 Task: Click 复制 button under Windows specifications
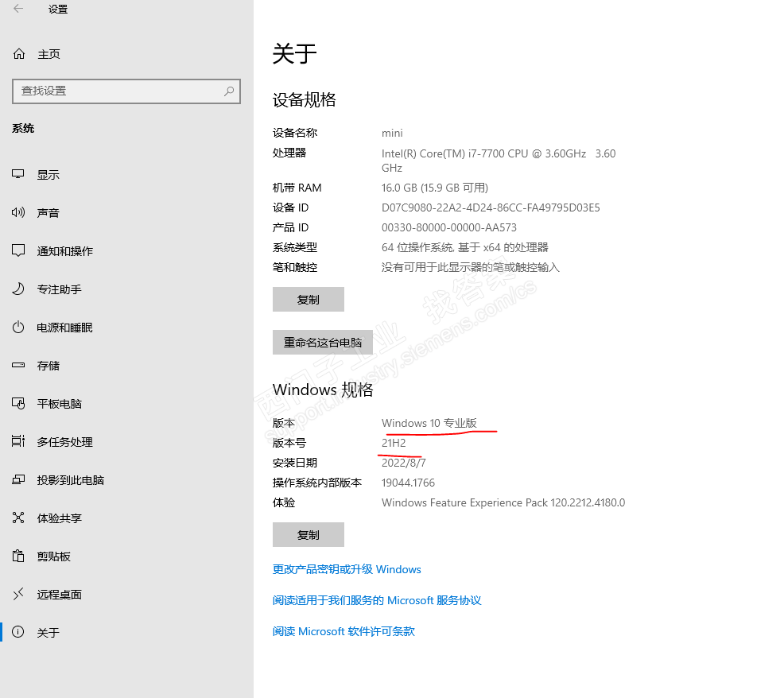click(x=308, y=535)
